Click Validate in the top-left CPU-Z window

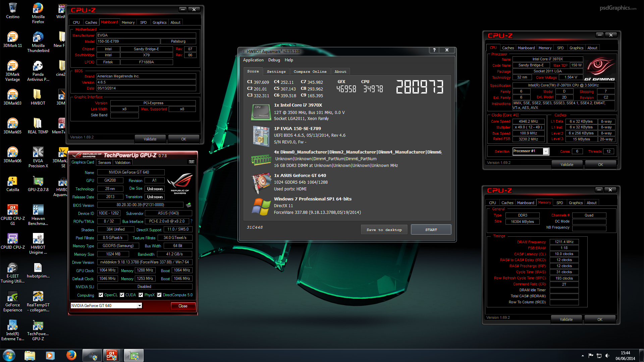(x=150, y=139)
